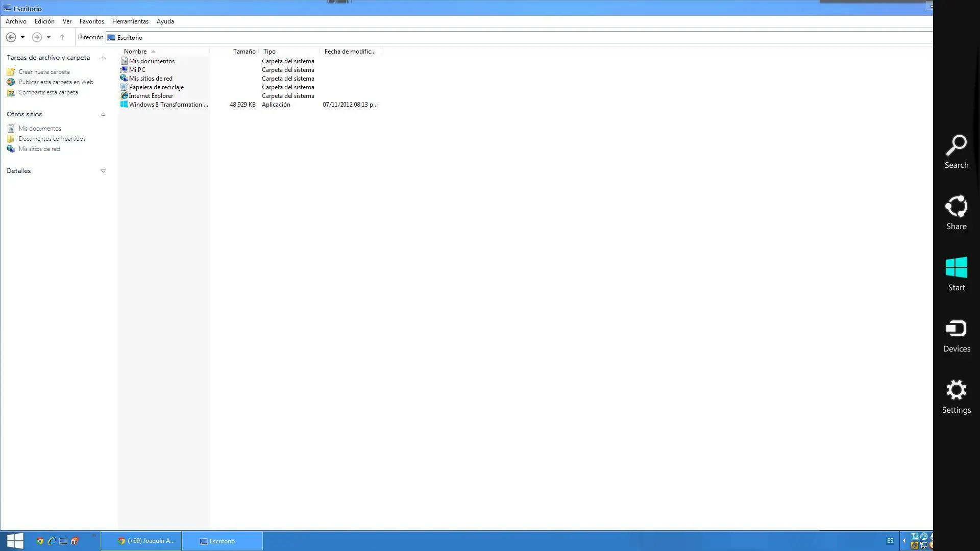Open the Ver menu
Screen dimensions: 980x551
point(67,21)
